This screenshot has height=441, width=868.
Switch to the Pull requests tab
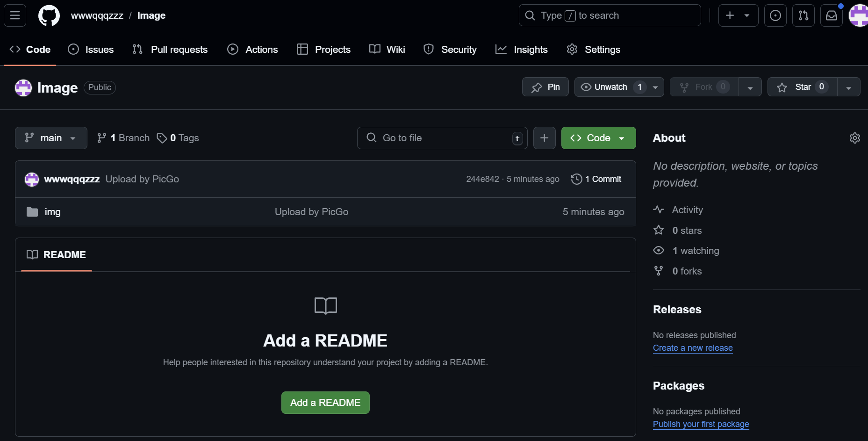(x=170, y=50)
